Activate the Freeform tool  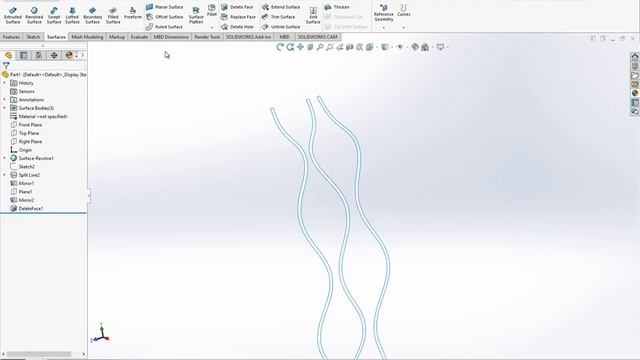pyautogui.click(x=133, y=13)
